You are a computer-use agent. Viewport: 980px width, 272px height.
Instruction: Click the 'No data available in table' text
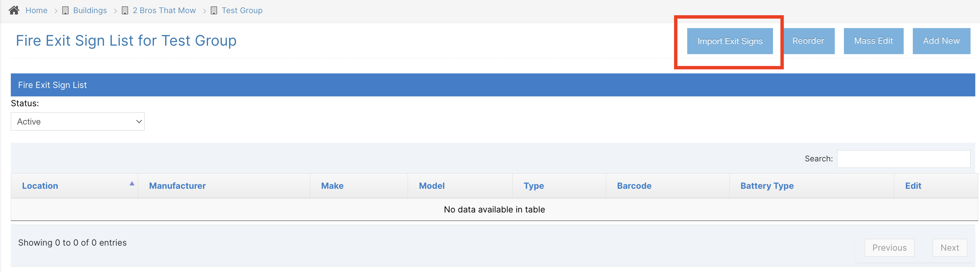point(494,209)
